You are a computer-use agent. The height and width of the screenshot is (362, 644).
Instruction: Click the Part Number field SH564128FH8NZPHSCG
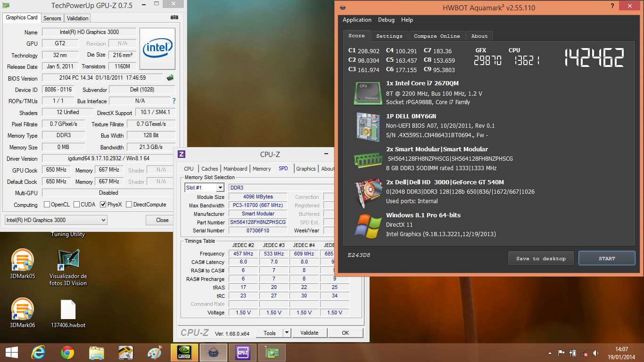pos(258,222)
